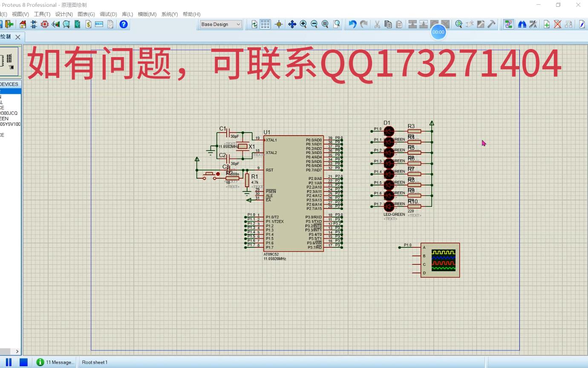Screen dimensions: 588x368
Task: Open Gerber Viewer icon
Action: coord(66,24)
